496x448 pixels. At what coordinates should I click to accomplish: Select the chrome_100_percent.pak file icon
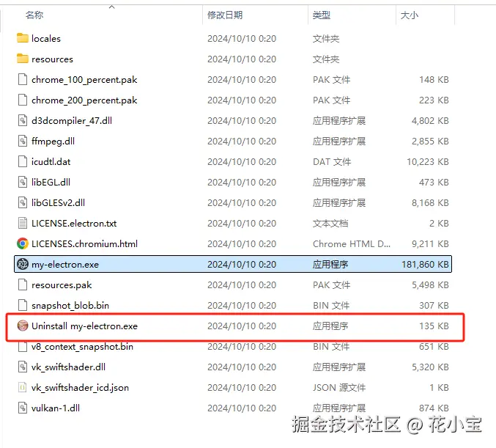pyautogui.click(x=23, y=79)
